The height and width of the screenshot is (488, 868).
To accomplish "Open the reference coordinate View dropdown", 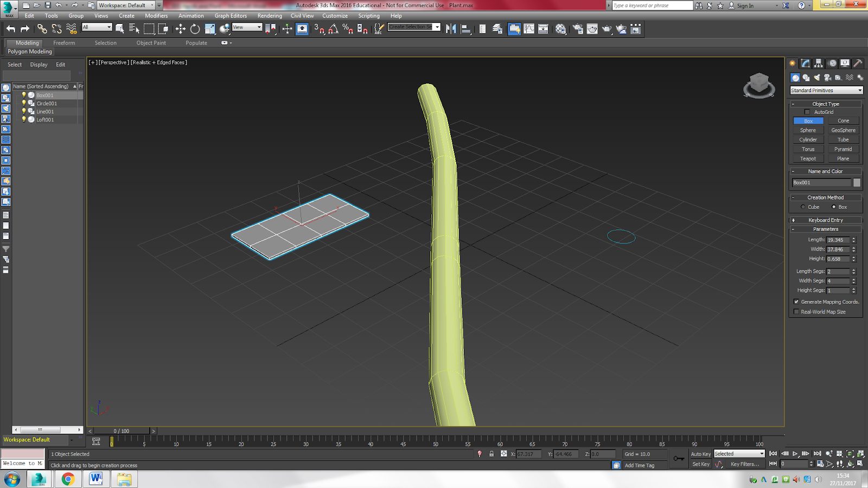I will pos(247,27).
